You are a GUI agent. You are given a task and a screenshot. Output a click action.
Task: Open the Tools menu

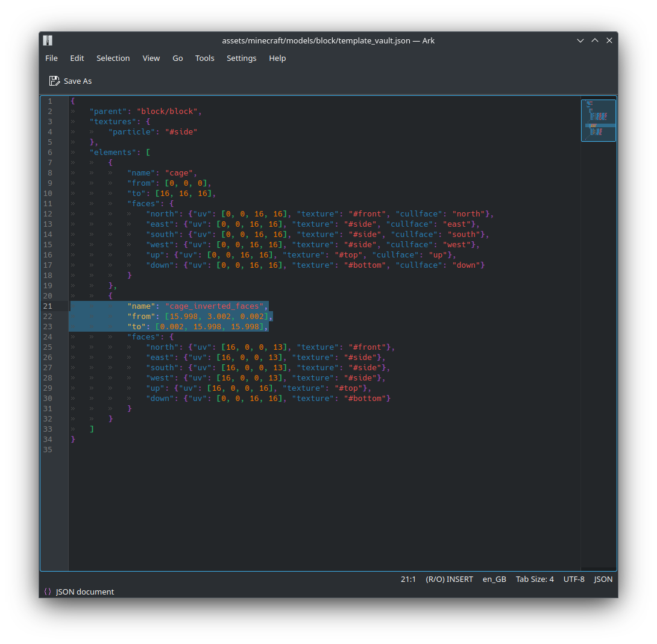pyautogui.click(x=204, y=58)
